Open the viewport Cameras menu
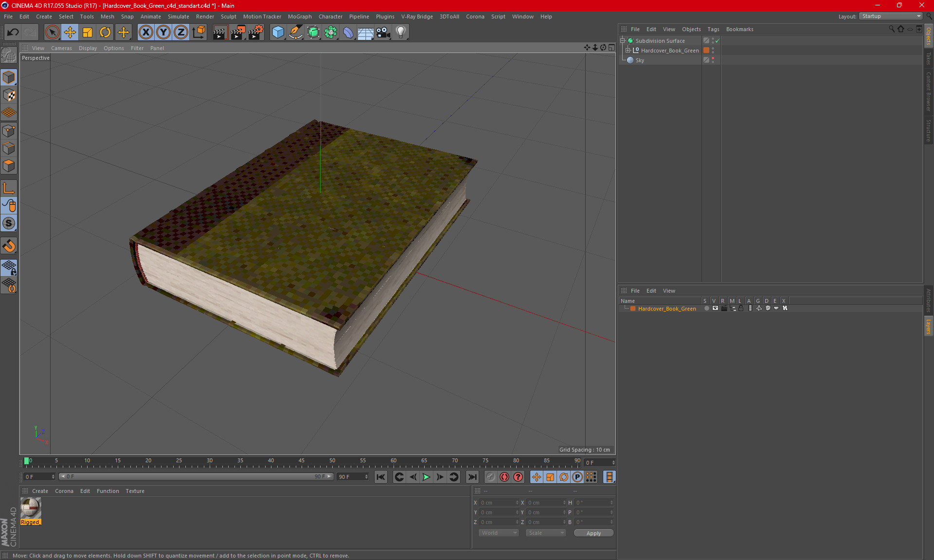This screenshot has height=560, width=934. tap(61, 48)
